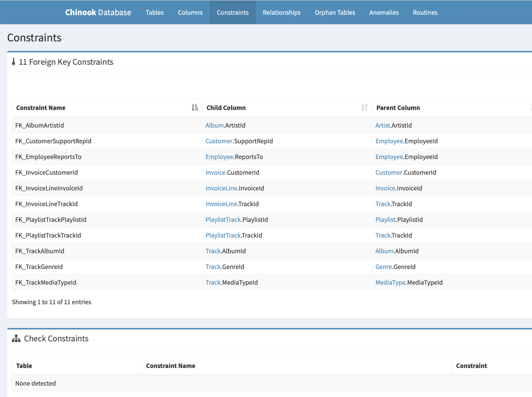532x397 pixels.
Task: Open PlaylistTrack link in FK_PlaylistTrackPlaylistId row
Action: click(x=223, y=220)
